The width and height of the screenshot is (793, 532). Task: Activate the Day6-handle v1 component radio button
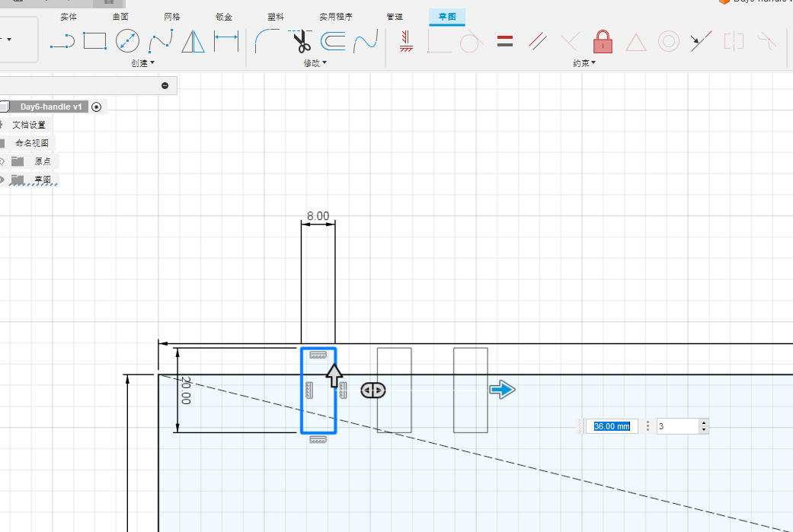96,107
